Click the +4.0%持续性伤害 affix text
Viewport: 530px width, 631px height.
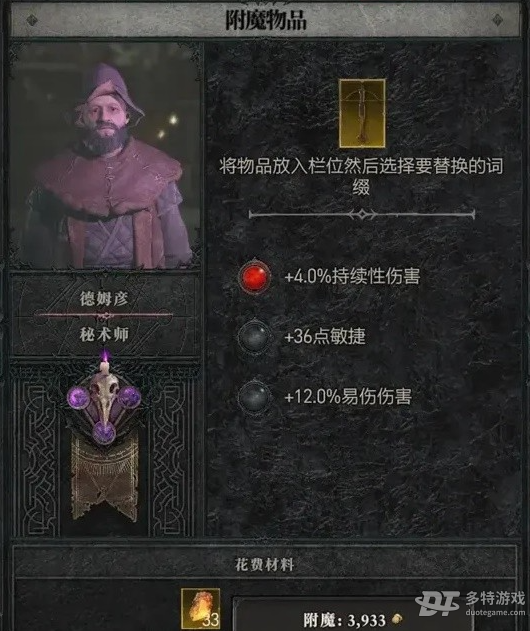pos(352,277)
